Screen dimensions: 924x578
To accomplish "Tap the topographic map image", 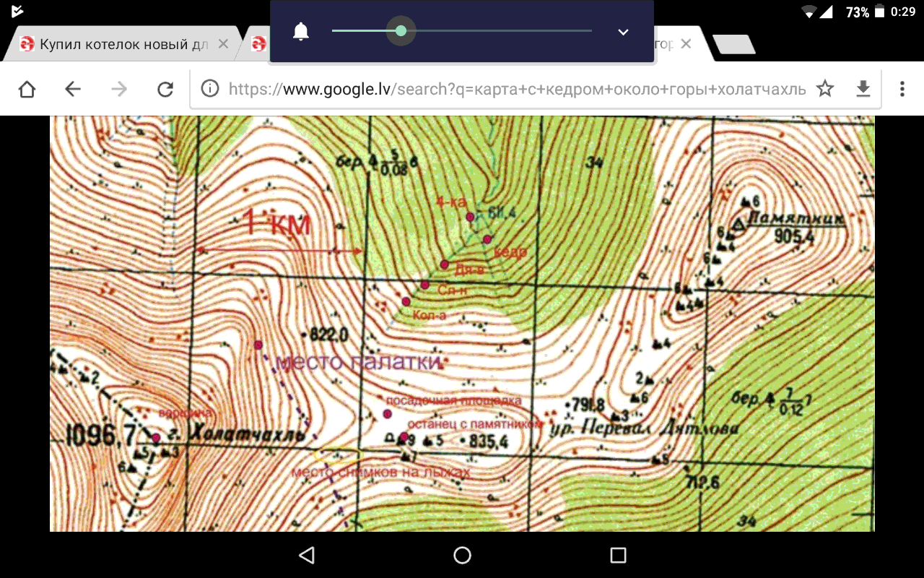I will coord(462,324).
